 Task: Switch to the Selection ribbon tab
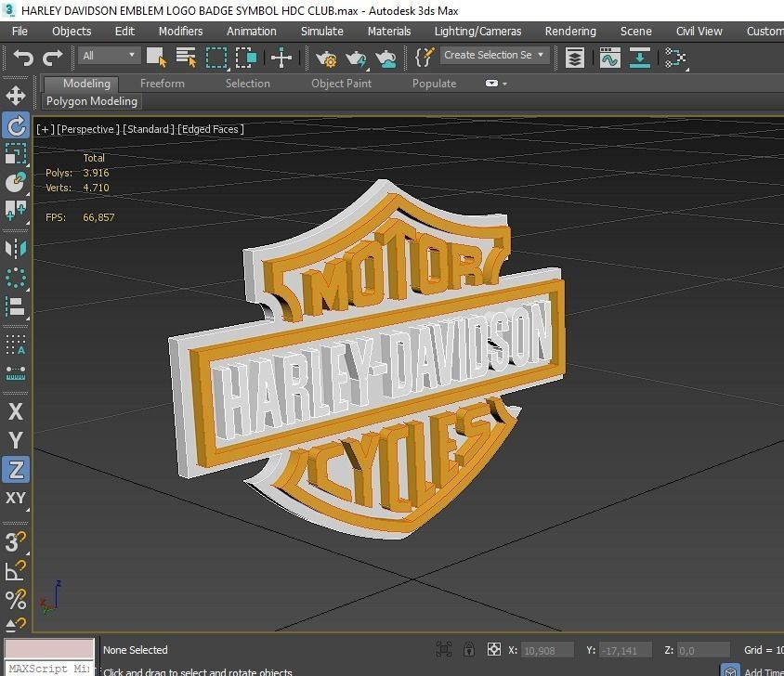tap(247, 84)
